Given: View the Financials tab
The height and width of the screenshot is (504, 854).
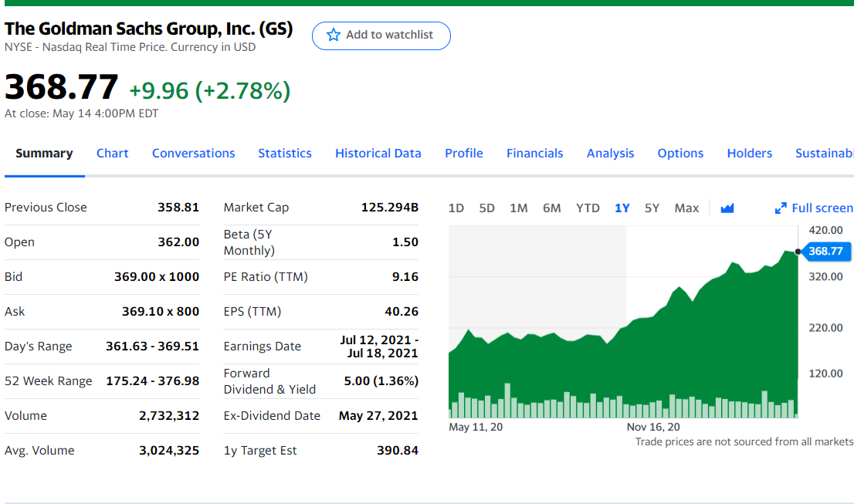Looking at the screenshot, I should tap(534, 153).
